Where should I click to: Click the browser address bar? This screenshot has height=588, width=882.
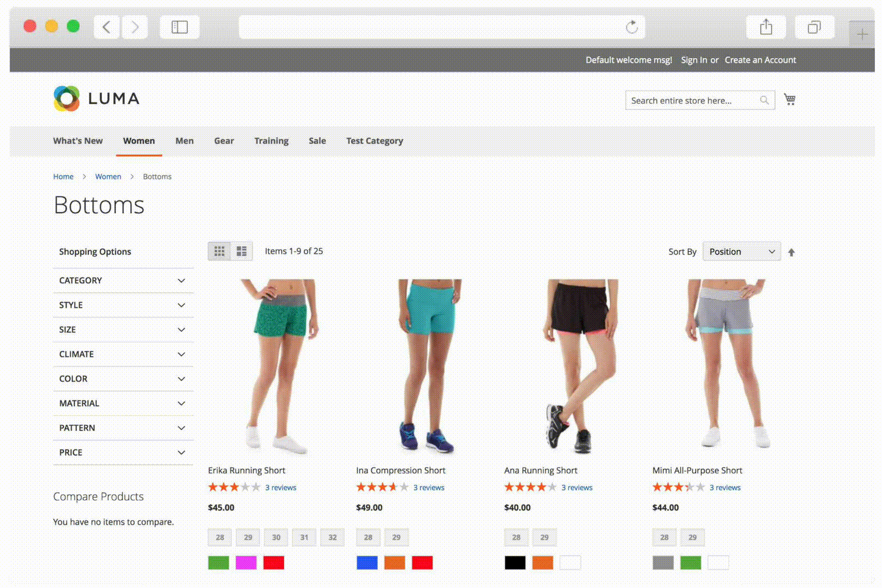click(442, 27)
